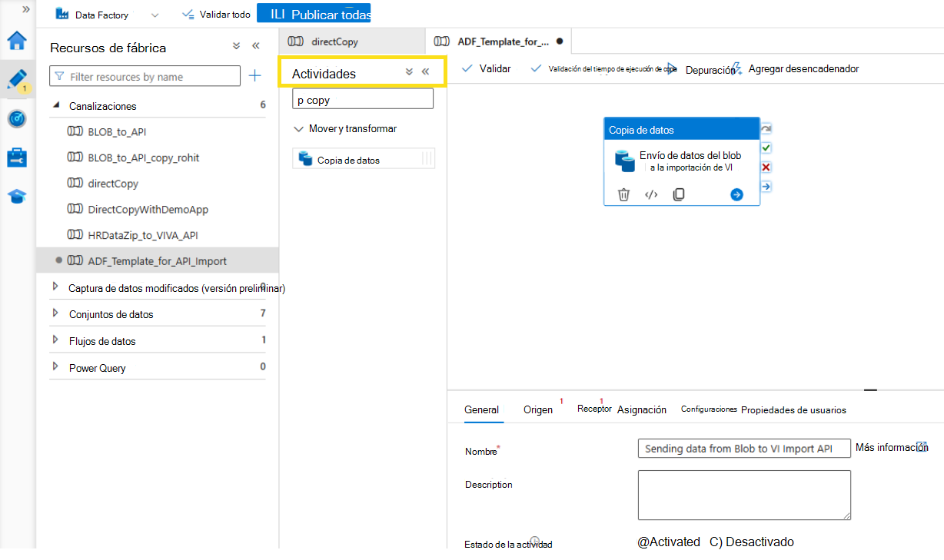The width and height of the screenshot is (944, 560).
Task: Expand the Conjuntos de datos section
Action: click(x=55, y=313)
